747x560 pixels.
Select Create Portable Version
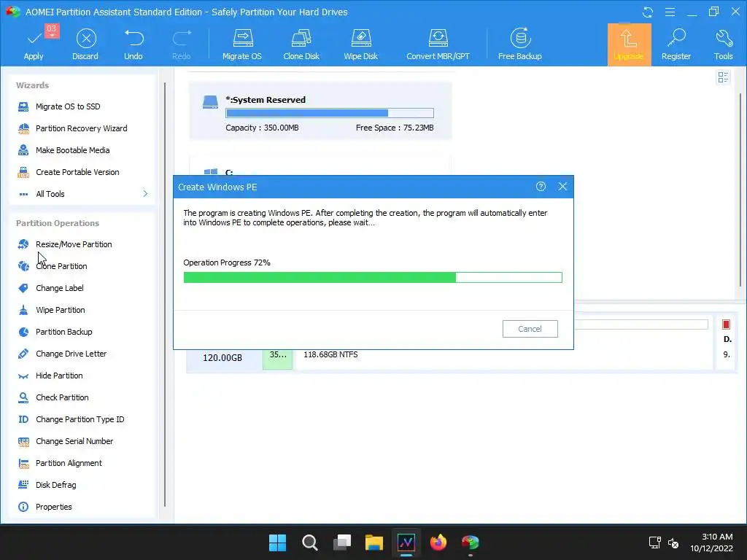77,172
